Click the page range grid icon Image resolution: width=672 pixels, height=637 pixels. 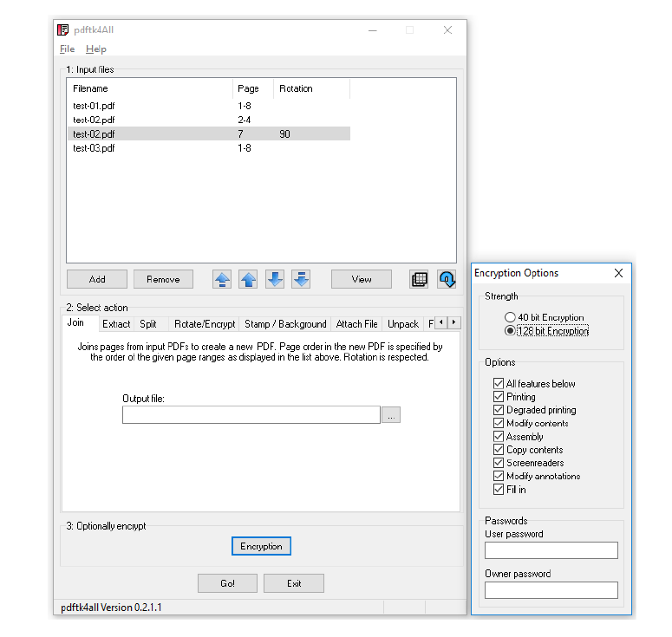click(419, 279)
